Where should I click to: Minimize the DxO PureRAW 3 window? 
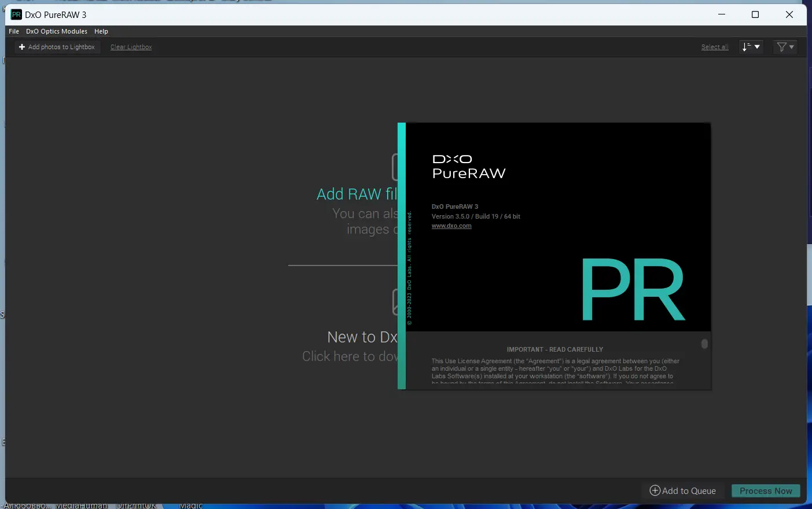[x=722, y=14]
